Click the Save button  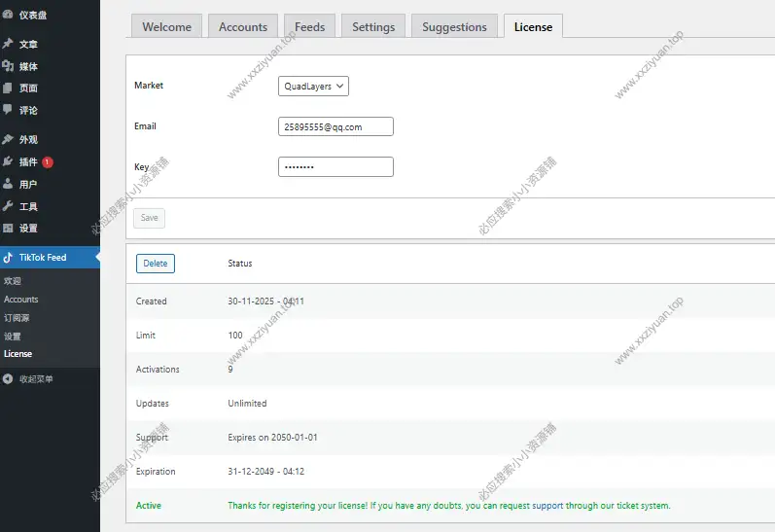pos(149,218)
